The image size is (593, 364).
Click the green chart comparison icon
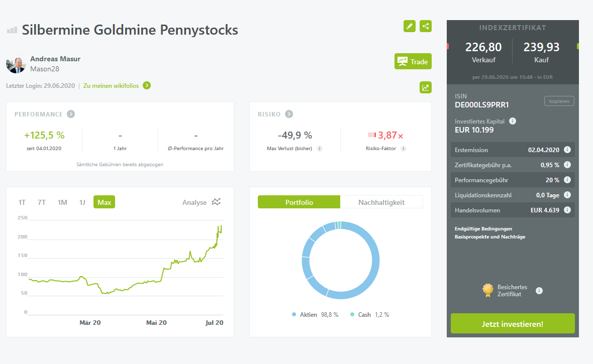pos(426,87)
